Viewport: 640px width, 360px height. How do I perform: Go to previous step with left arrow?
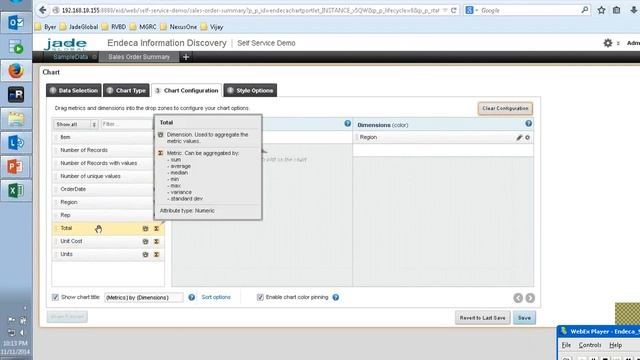[x=518, y=298]
